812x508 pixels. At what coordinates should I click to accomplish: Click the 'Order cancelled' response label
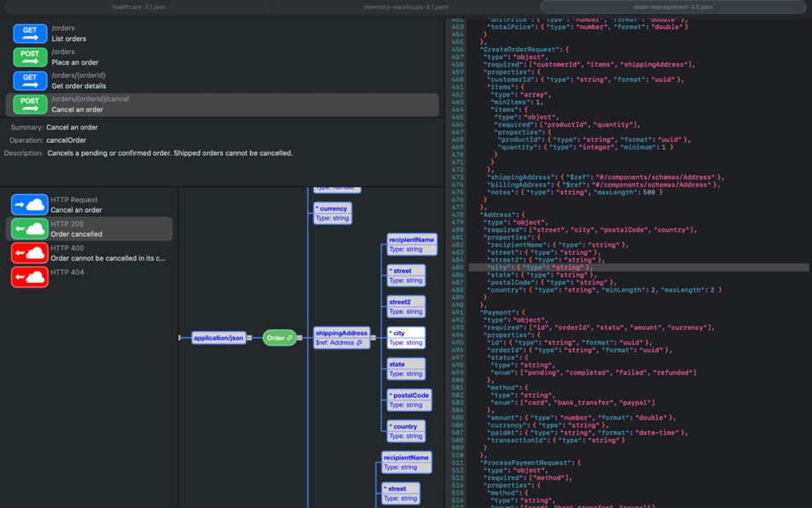(76, 234)
